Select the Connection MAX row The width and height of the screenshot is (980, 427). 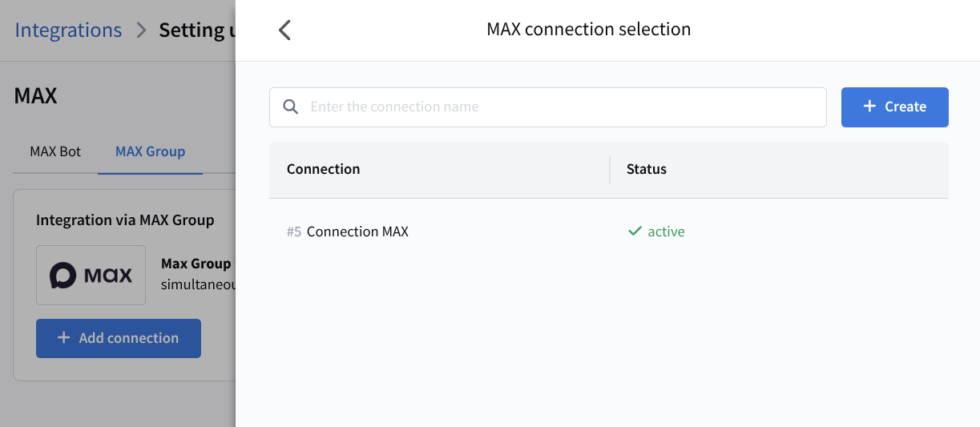(357, 232)
